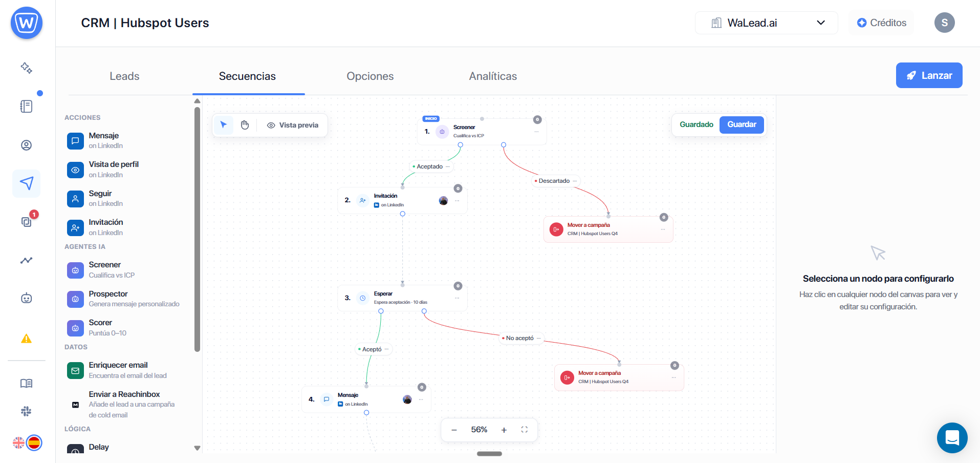Open the book documentation sidebar icon

click(x=27, y=383)
